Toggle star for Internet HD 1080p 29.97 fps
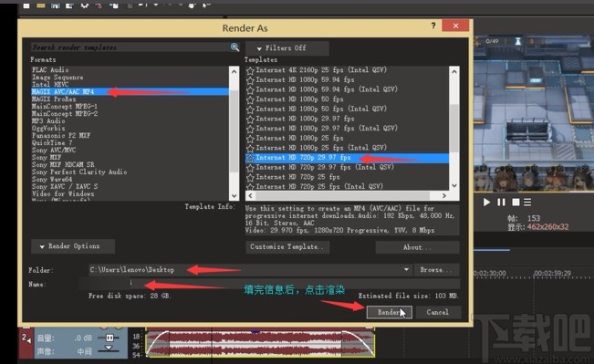 point(250,120)
